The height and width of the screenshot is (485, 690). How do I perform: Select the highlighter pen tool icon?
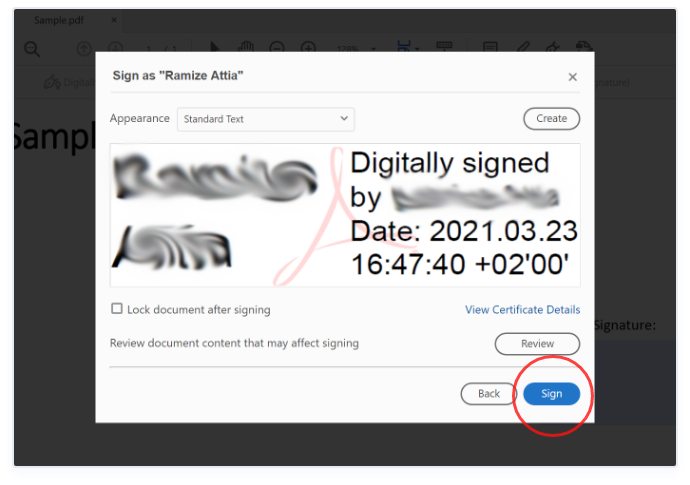click(x=523, y=47)
